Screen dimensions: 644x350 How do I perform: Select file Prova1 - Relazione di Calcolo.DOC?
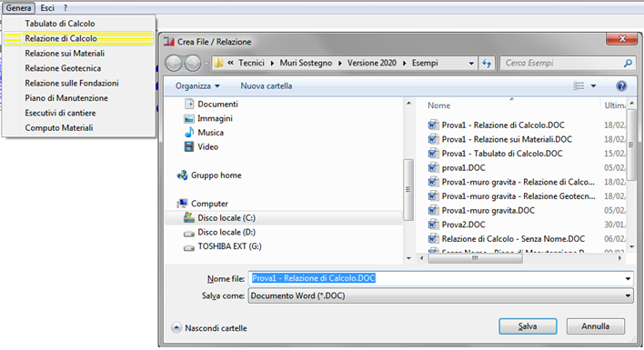(x=503, y=125)
